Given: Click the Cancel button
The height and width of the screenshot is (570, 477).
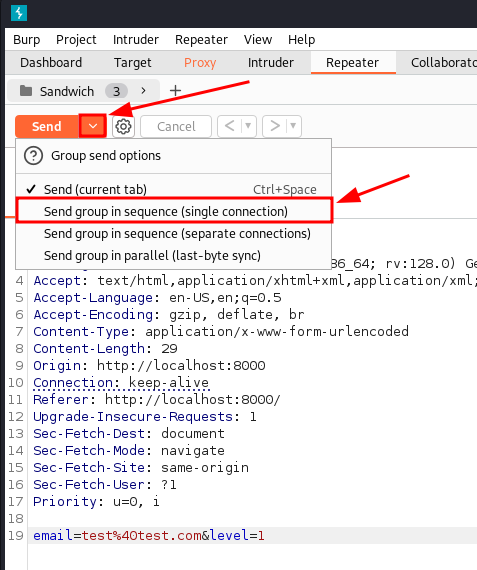Looking at the screenshot, I should click(176, 127).
